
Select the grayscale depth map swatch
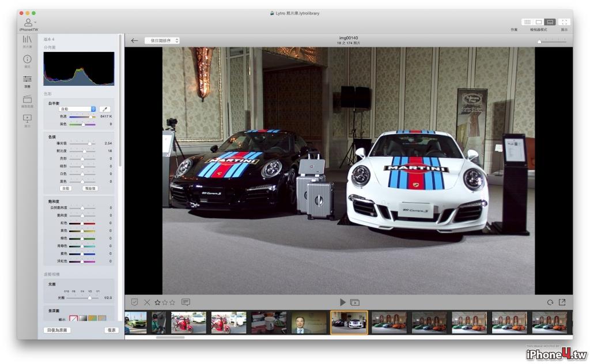tap(83, 318)
